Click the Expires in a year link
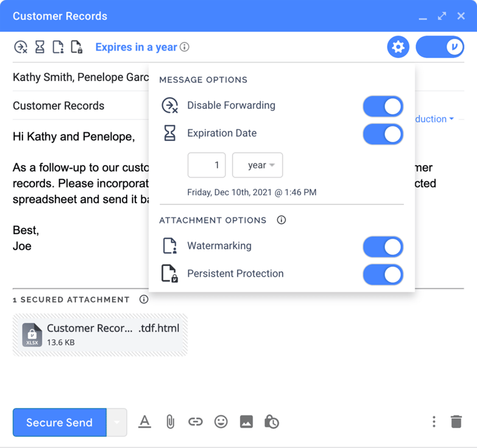 point(136,47)
